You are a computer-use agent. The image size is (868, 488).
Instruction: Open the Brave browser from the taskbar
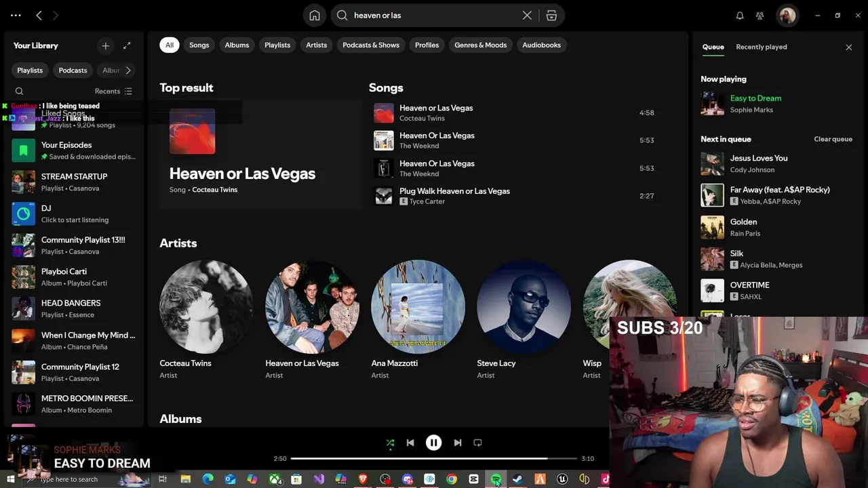(x=363, y=479)
